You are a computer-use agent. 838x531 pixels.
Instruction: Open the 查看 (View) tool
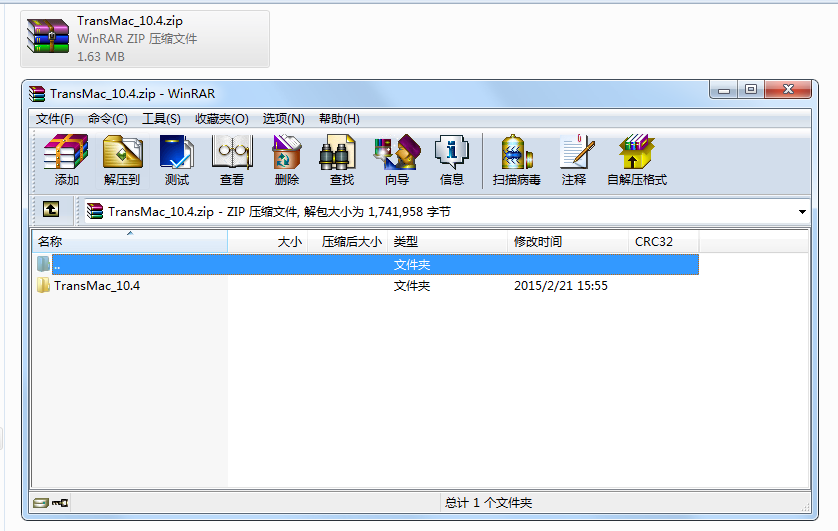232,160
